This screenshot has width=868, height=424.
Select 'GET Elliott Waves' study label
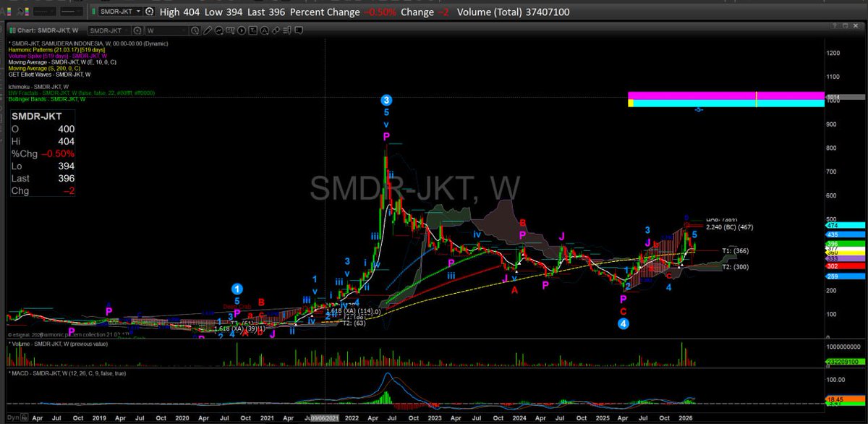pos(49,75)
